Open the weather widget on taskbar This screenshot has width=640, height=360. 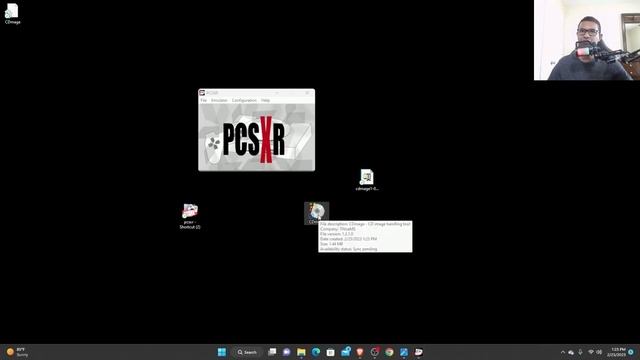click(x=17, y=352)
